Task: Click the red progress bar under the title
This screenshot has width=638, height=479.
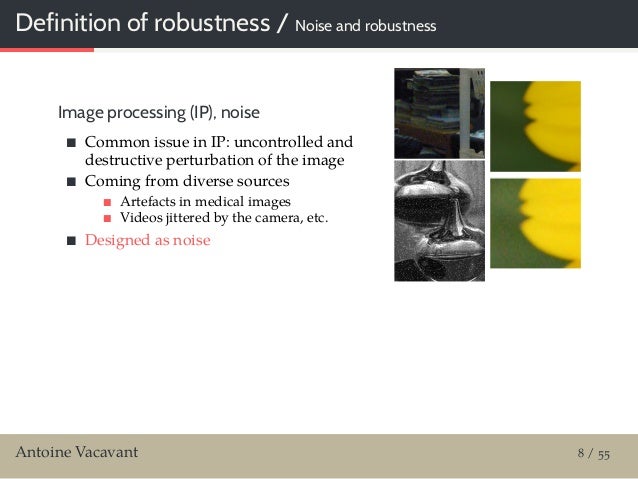Action: point(47,50)
